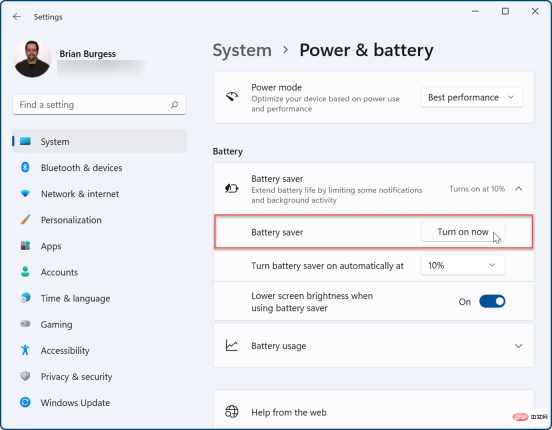Click the Gaming controller icon
Image resolution: width=552 pixels, height=430 pixels.
pos(25,324)
